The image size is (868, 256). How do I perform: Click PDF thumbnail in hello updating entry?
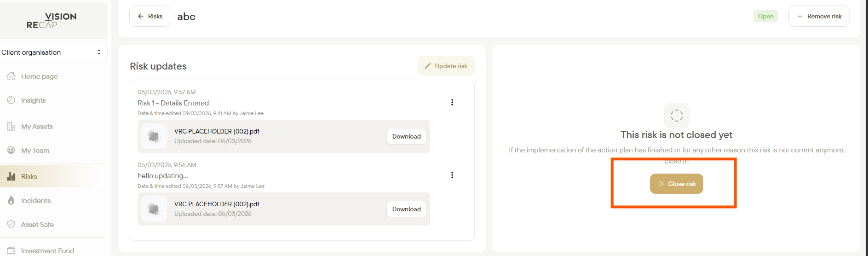(x=154, y=209)
